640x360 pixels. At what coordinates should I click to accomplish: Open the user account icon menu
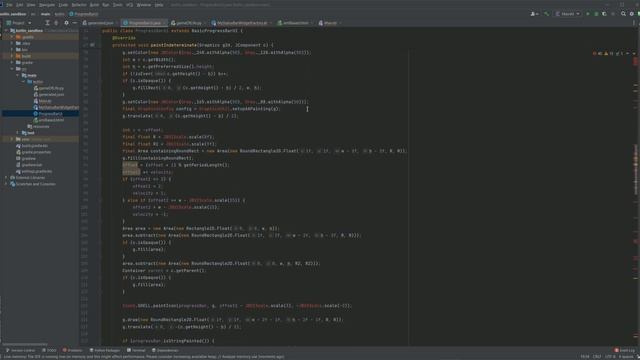534,14
